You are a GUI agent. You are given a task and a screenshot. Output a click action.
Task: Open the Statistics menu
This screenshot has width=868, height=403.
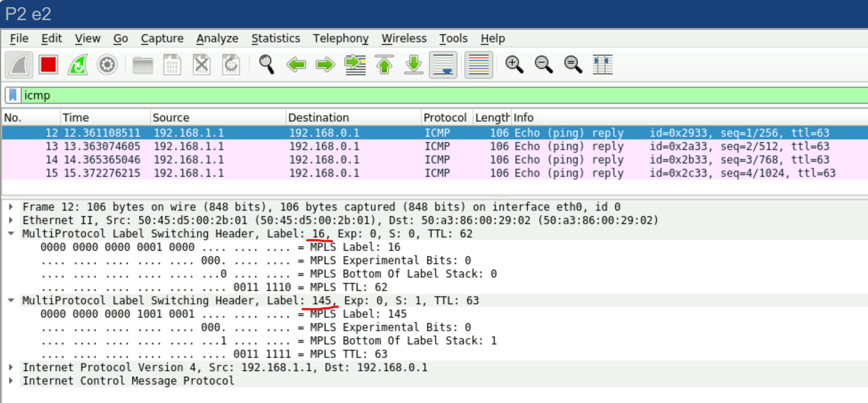[x=276, y=39]
